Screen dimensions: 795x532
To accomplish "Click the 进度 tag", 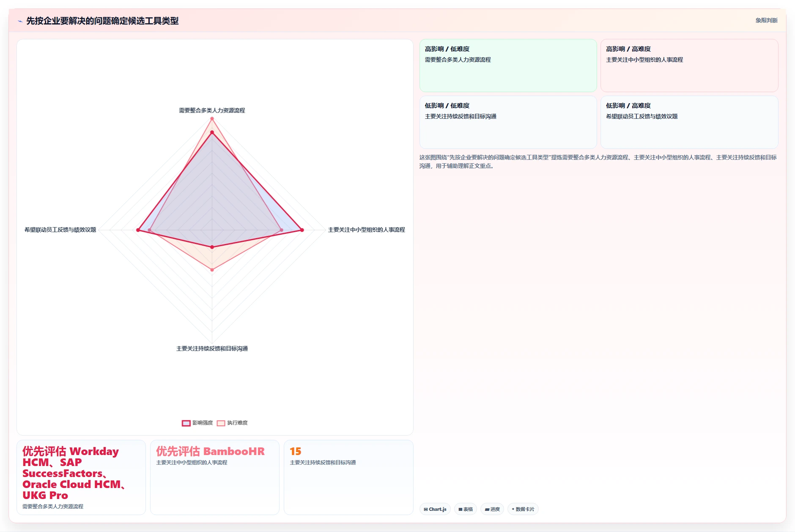I will [492, 509].
